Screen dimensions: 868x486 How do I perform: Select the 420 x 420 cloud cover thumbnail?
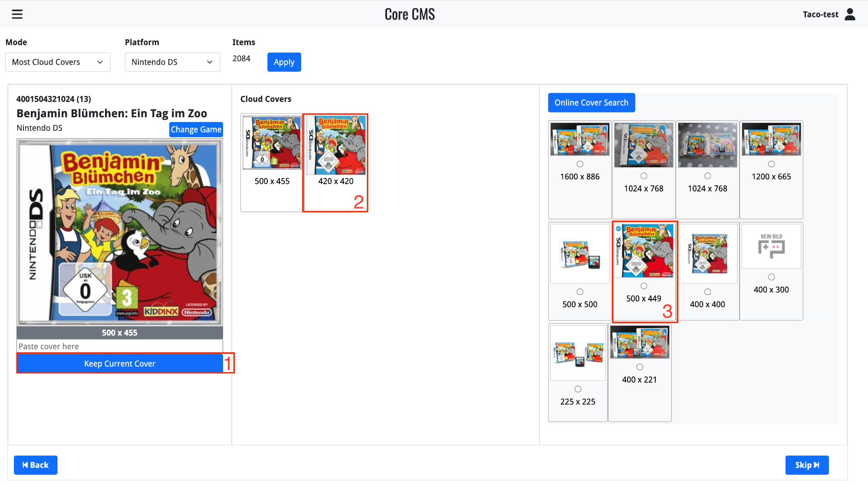coord(335,145)
